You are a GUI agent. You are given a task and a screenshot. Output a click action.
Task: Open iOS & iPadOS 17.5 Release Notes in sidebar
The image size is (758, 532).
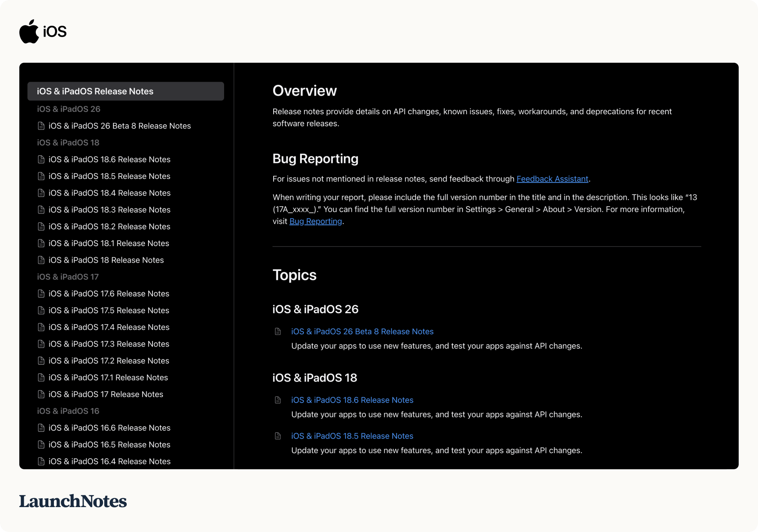pos(109,310)
